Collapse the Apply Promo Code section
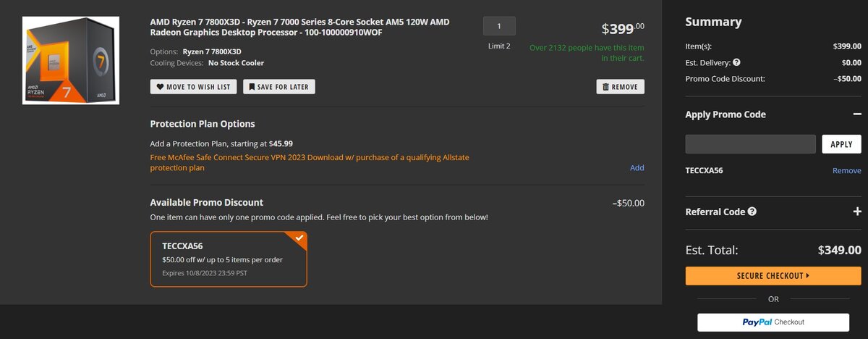The height and width of the screenshot is (339, 868). [x=856, y=114]
